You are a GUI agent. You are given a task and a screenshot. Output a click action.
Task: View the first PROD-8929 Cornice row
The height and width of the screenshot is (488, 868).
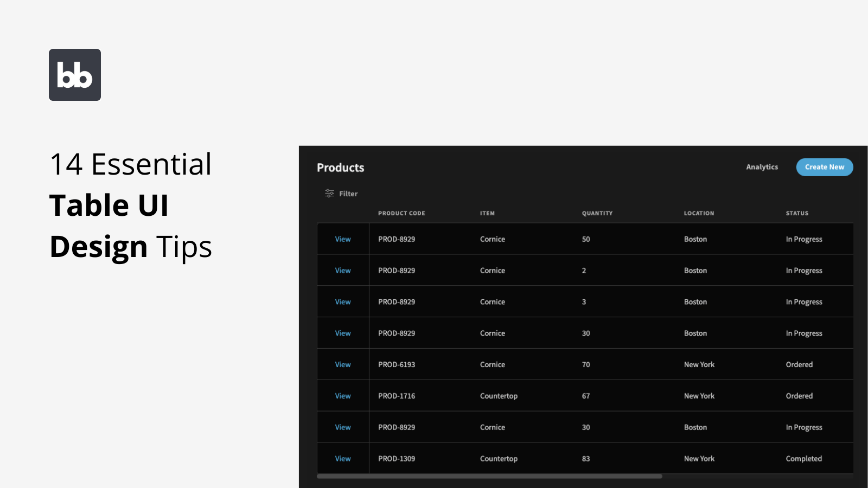(x=342, y=239)
